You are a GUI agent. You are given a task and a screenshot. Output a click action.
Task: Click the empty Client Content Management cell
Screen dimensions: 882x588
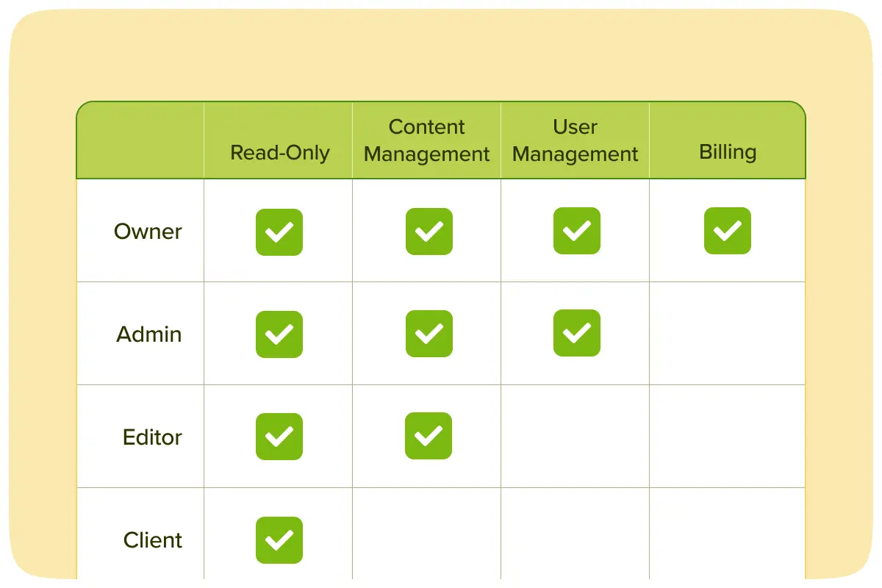point(426,538)
